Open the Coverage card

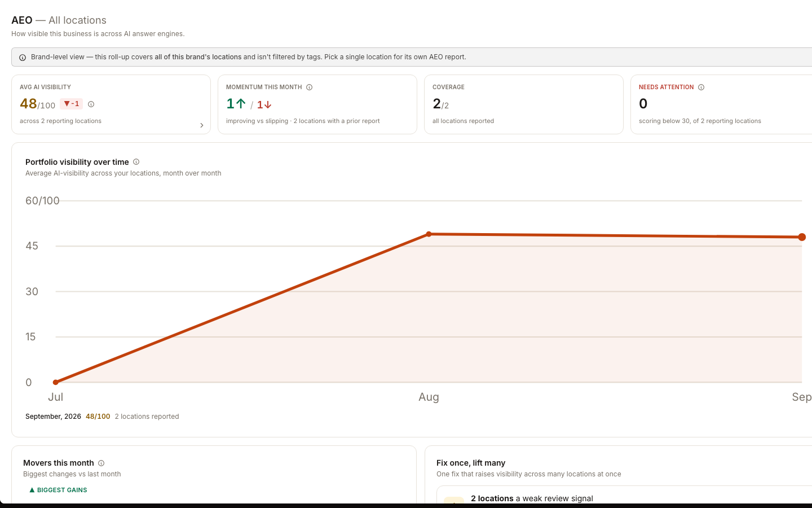(x=524, y=104)
